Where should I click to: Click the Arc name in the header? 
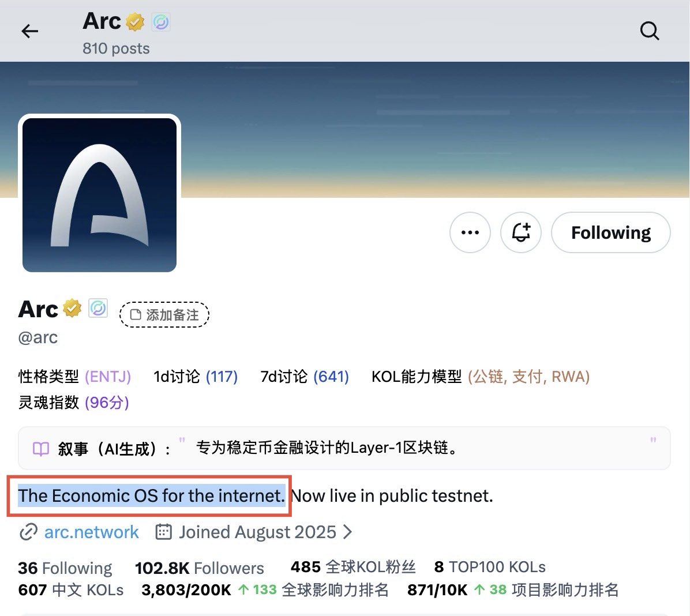pyautogui.click(x=102, y=21)
